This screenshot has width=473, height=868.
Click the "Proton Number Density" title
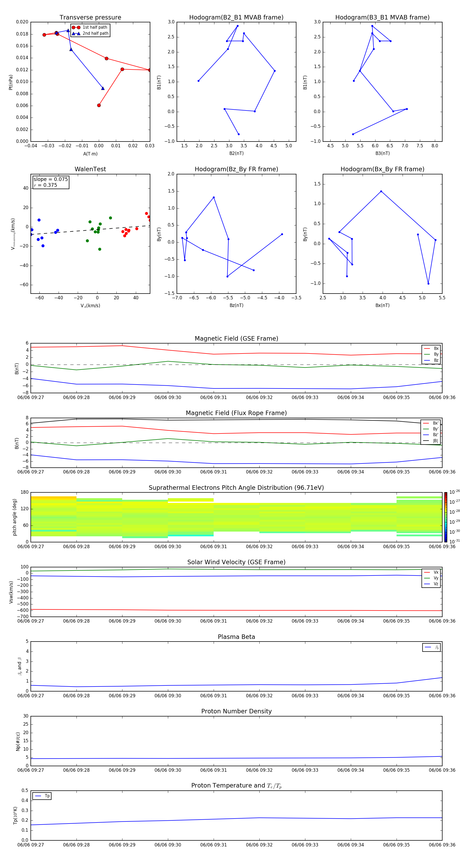point(236,711)
